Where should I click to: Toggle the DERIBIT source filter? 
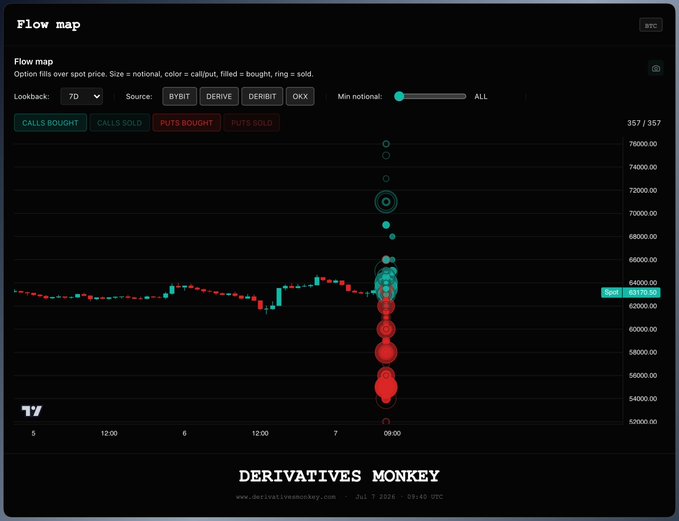pyautogui.click(x=262, y=96)
